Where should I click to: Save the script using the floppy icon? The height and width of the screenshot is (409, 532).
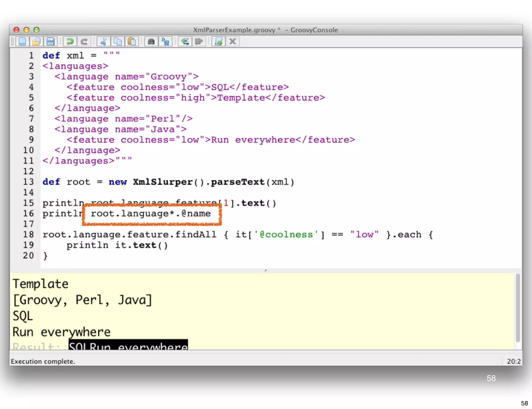pos(50,42)
